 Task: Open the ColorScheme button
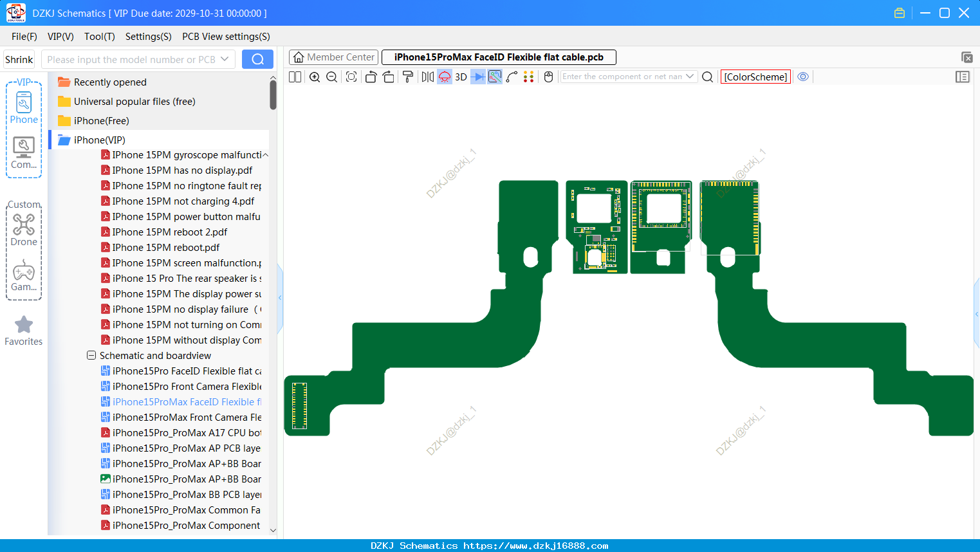pyautogui.click(x=755, y=77)
